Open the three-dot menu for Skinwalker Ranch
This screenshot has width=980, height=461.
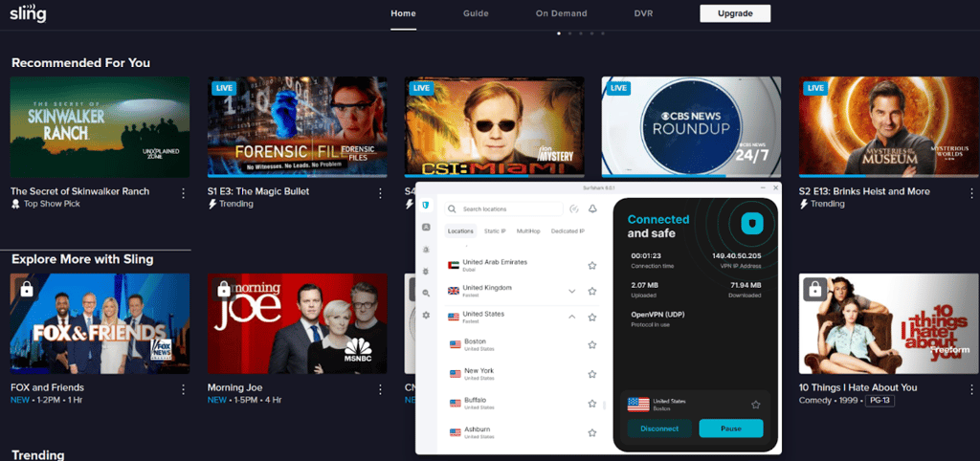(183, 193)
